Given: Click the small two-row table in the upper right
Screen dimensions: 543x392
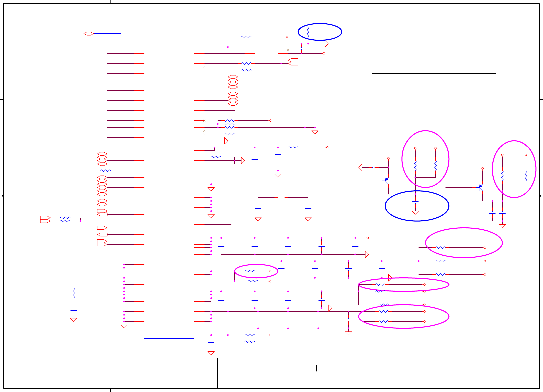Looking at the screenshot, I should pos(429,38).
